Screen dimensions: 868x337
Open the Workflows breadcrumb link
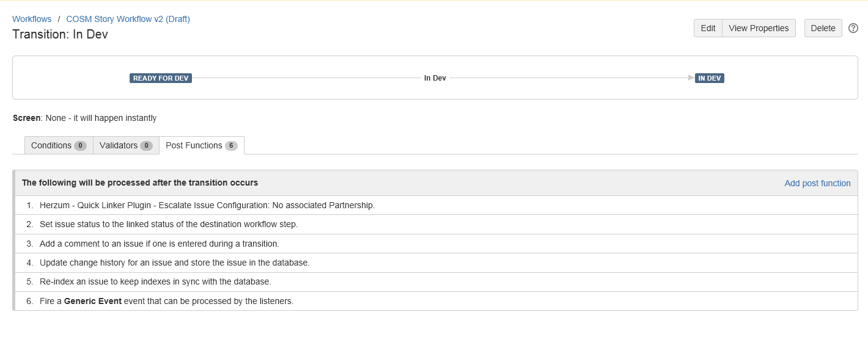coord(32,19)
